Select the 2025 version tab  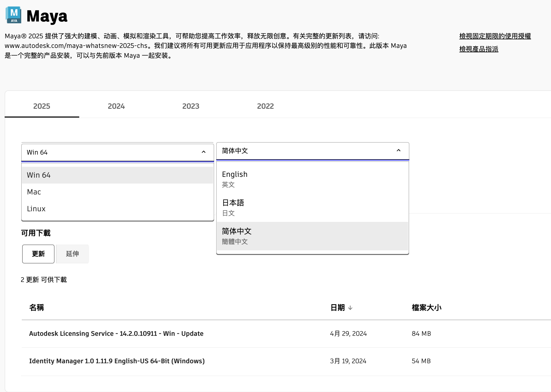(x=42, y=106)
